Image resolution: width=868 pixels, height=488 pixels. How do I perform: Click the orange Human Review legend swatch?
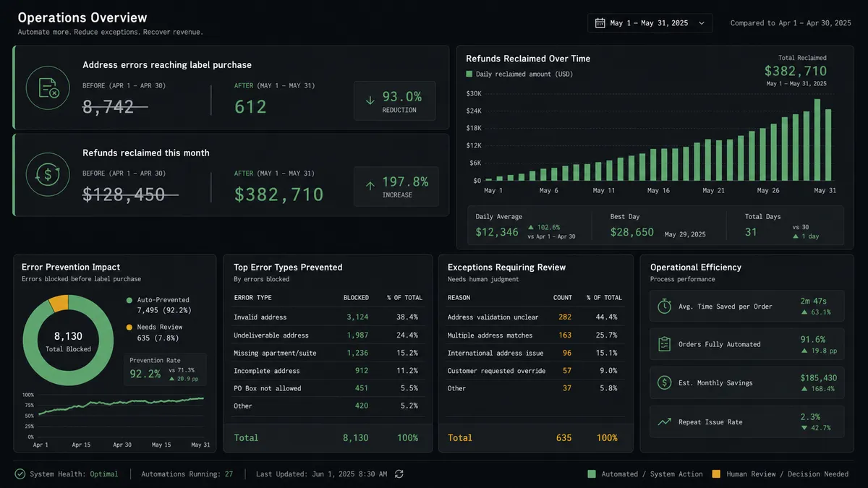pos(716,474)
